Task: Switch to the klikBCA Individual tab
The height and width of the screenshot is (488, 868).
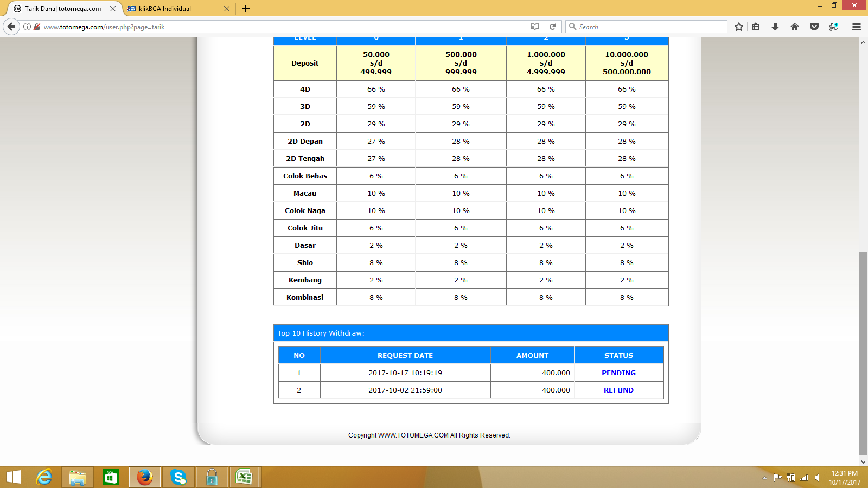Action: click(173, 9)
